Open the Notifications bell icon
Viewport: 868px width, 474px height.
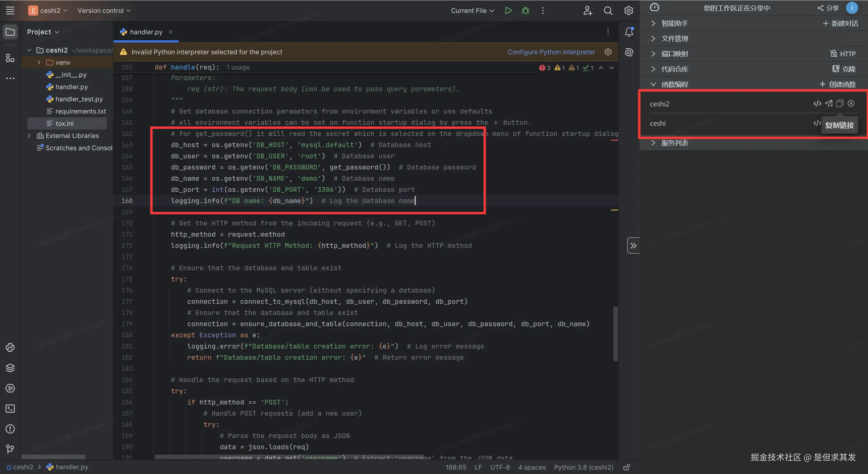coord(629,32)
